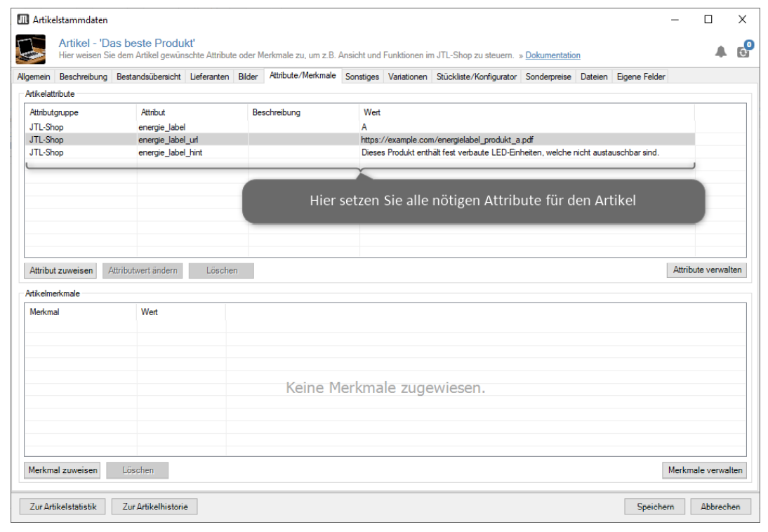Open the Bestandsübersicht tab
The height and width of the screenshot is (532, 768).
[x=148, y=77]
